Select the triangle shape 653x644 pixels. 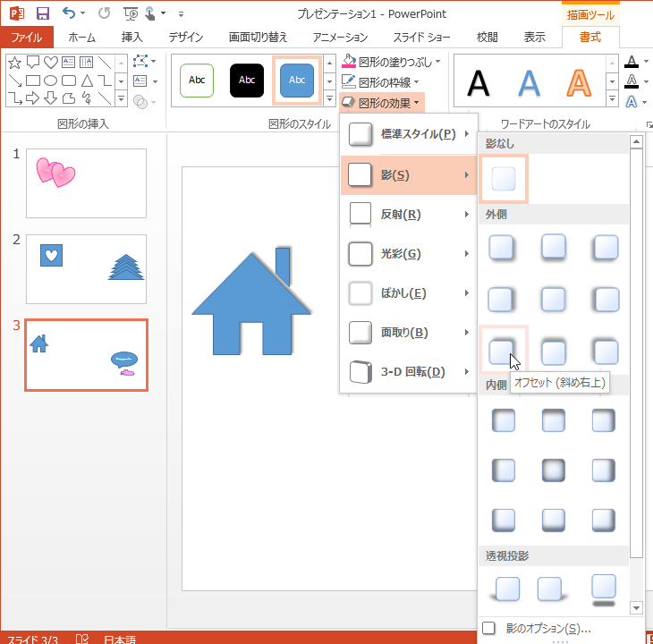pos(87,80)
